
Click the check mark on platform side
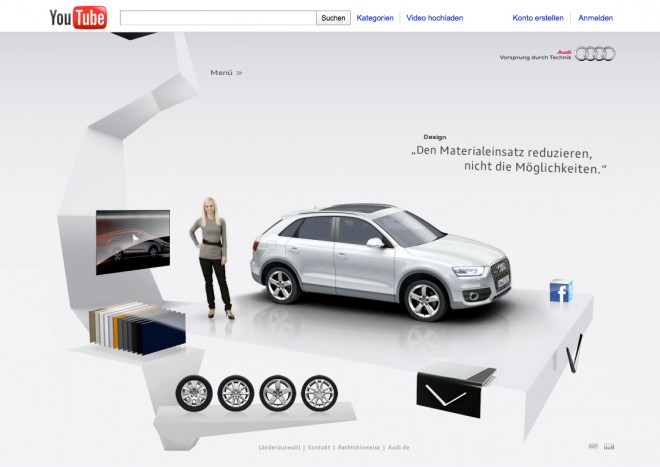coord(575,354)
